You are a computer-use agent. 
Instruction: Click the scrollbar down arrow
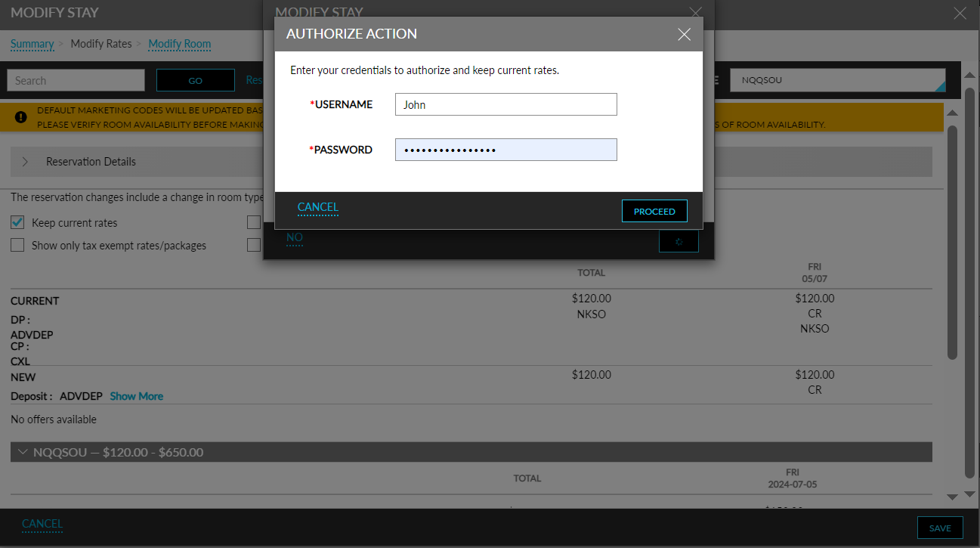tap(951, 497)
